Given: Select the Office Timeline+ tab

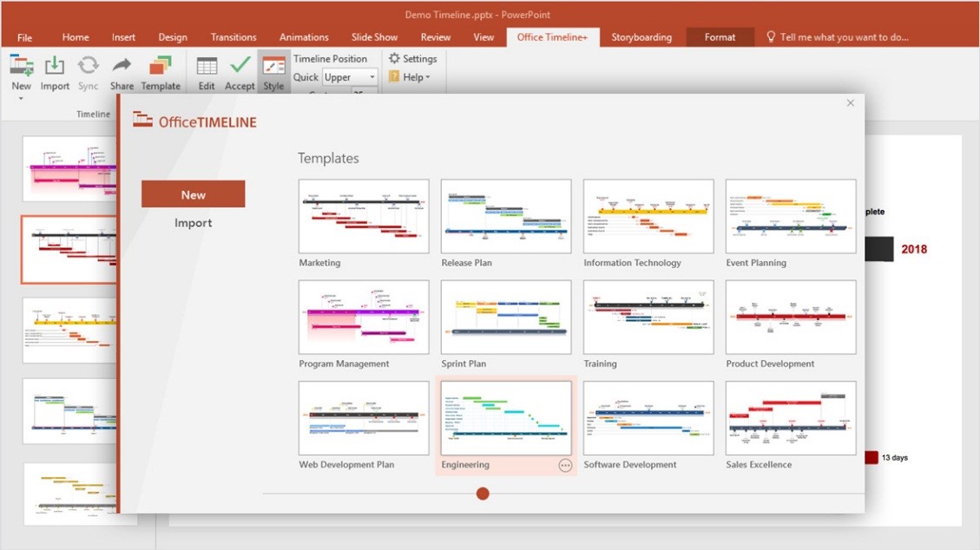Looking at the screenshot, I should coord(553,37).
